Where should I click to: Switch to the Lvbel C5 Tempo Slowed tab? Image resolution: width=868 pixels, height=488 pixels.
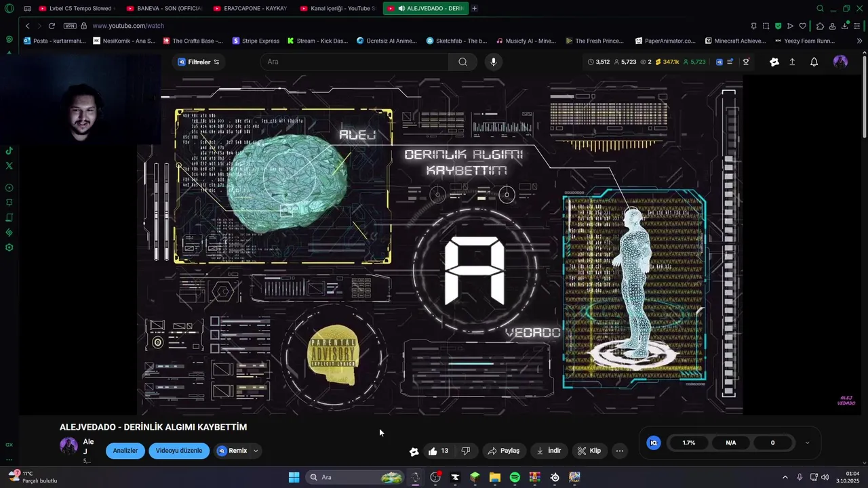tap(76, 8)
